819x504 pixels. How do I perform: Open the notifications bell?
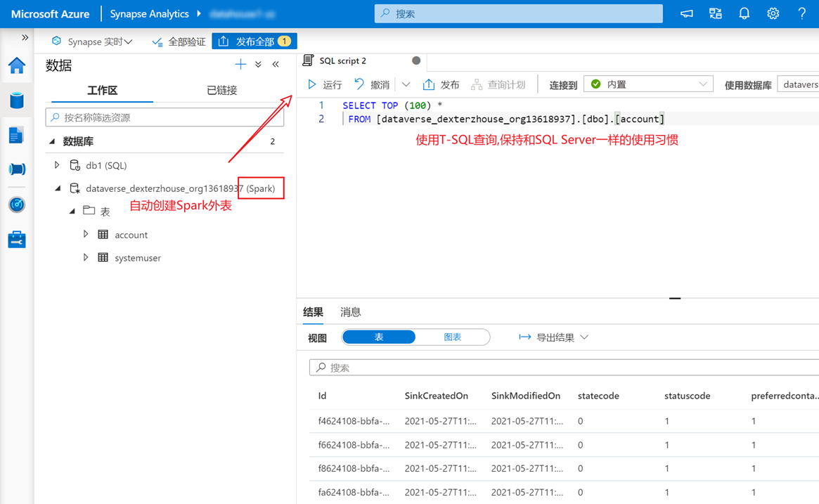point(744,14)
